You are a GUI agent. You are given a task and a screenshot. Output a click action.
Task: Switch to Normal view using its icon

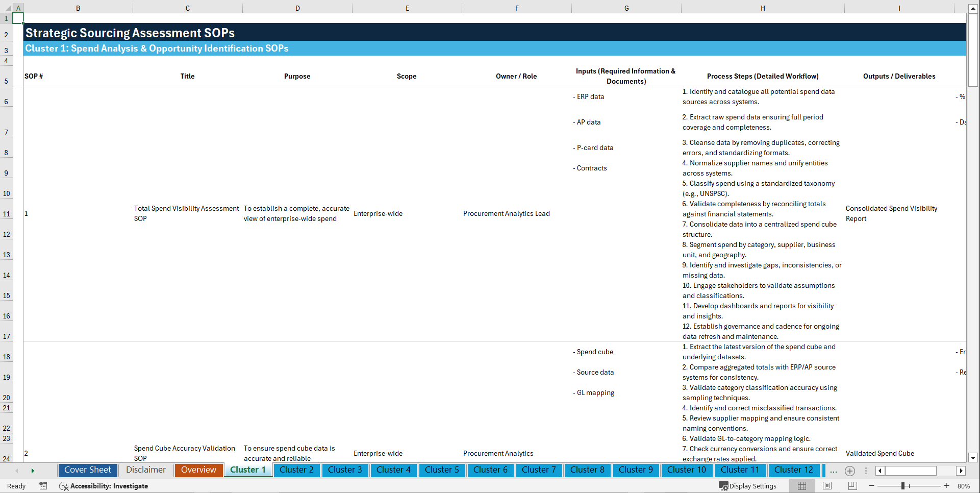click(x=801, y=486)
